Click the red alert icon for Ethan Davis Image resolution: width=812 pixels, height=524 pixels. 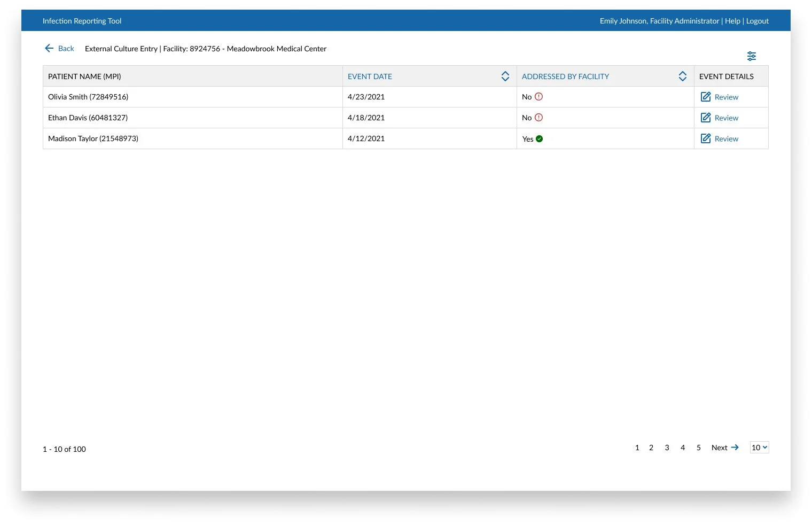click(x=538, y=118)
